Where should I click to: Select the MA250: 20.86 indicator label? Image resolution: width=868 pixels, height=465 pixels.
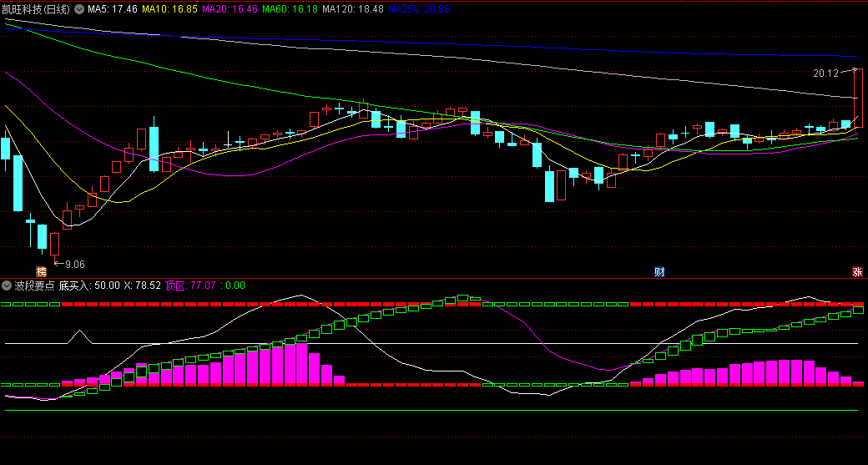tap(418, 9)
